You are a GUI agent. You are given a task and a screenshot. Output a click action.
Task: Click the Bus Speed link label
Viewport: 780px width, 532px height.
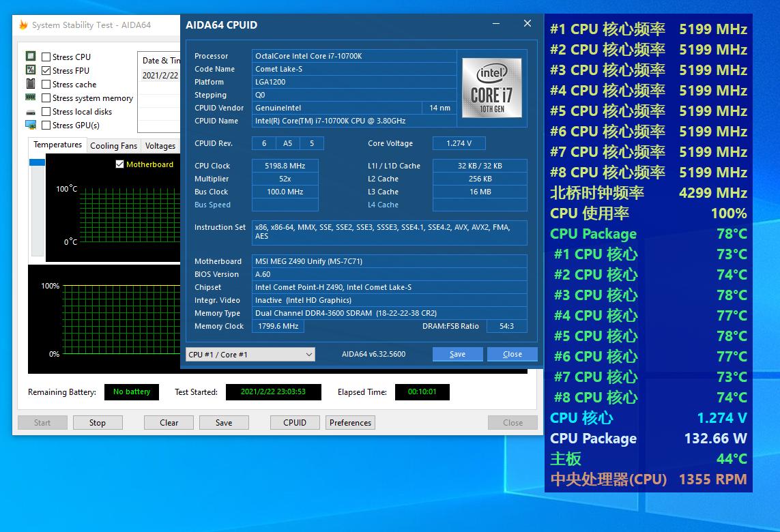[x=212, y=205]
